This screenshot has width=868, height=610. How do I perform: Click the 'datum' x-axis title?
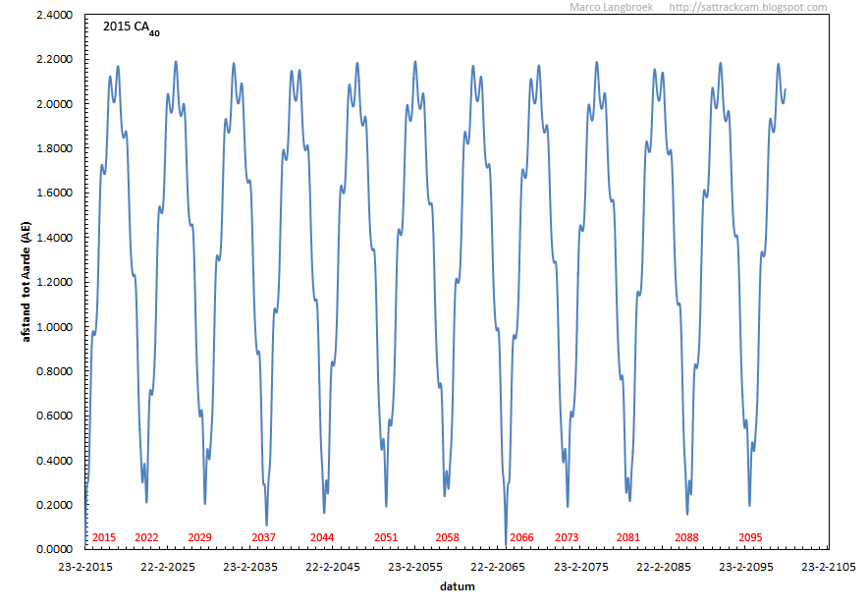coord(459,586)
